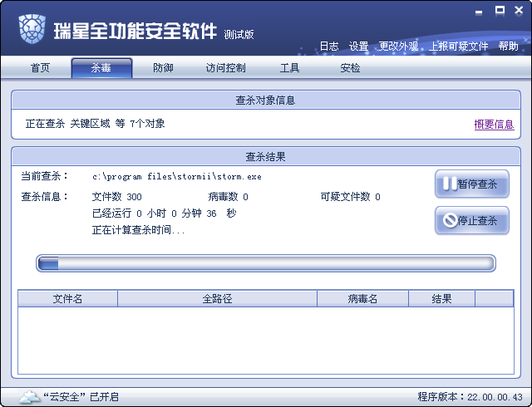This screenshot has width=532, height=407.
Task: Click the 可疑文件数 0 value
Action: click(350, 196)
